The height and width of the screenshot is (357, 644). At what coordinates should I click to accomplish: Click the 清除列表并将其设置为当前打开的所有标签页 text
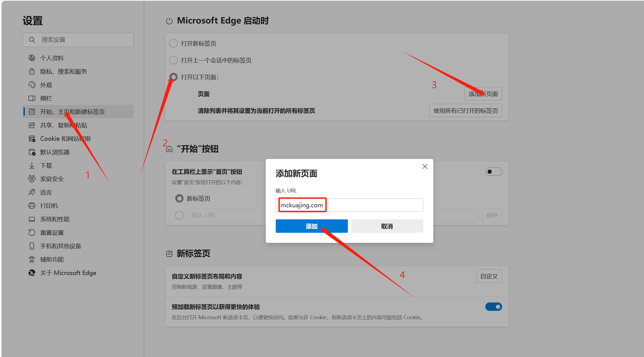click(x=256, y=111)
